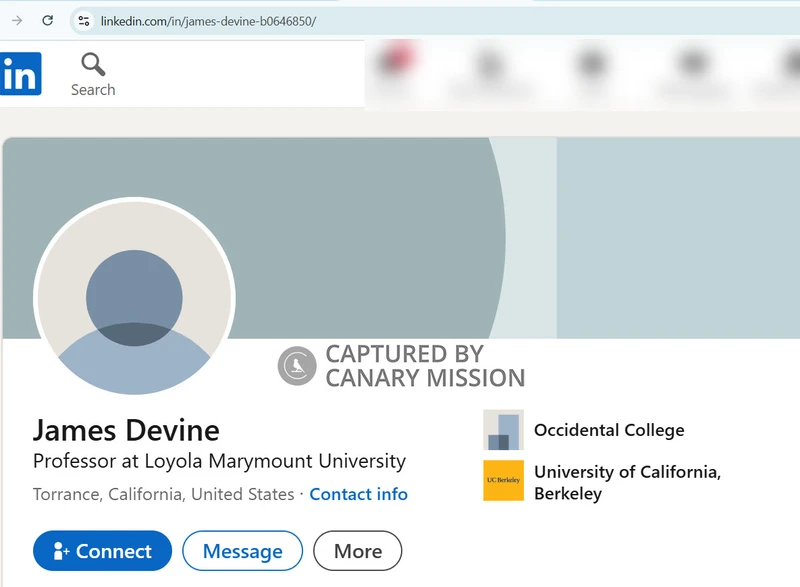Open James Devine's profile photo placeholder
This screenshot has width=800, height=587.
coord(134,296)
